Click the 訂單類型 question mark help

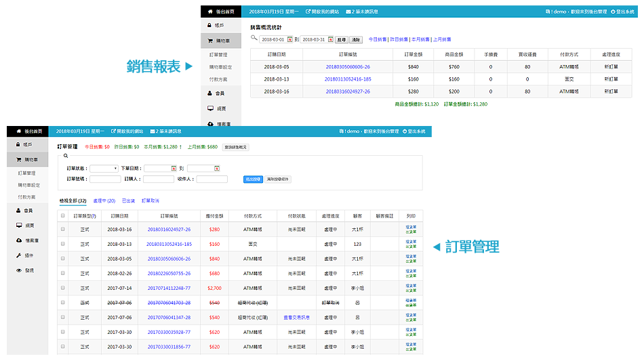[94, 216]
